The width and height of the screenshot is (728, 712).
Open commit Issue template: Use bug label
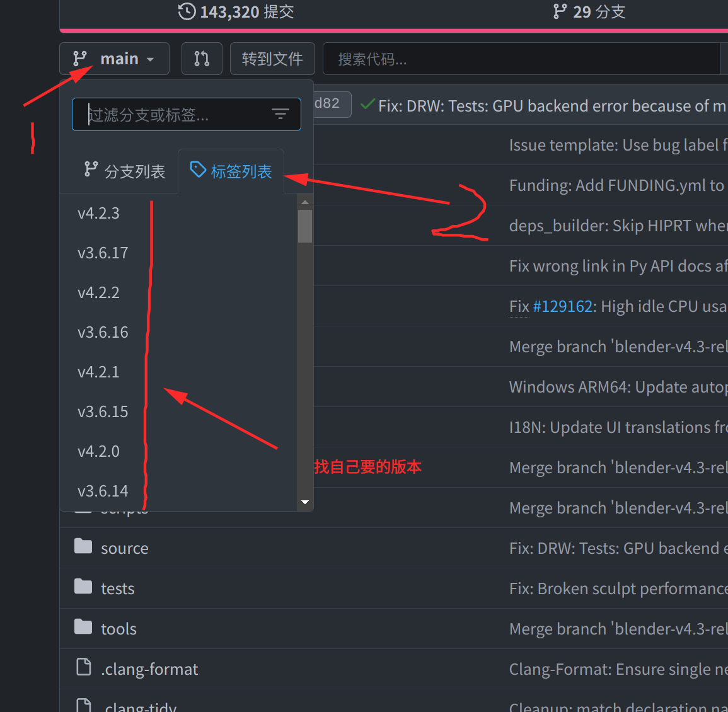tap(618, 146)
